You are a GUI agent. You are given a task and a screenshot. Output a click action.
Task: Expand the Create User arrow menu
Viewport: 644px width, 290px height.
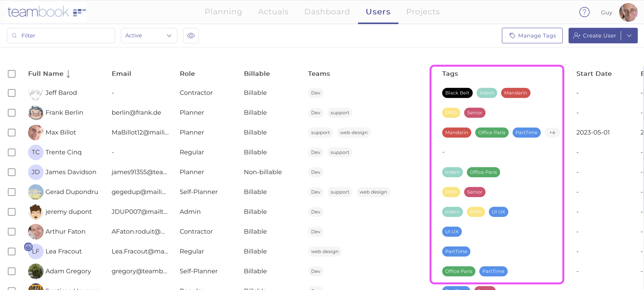(x=629, y=36)
